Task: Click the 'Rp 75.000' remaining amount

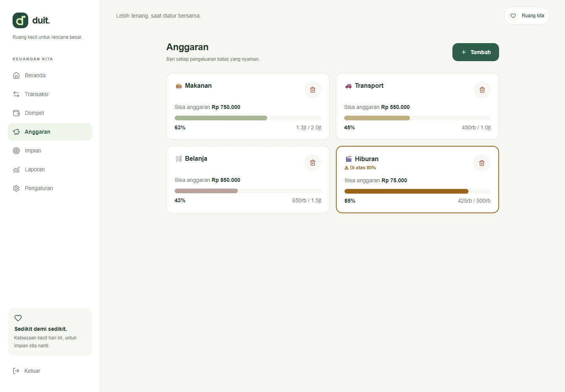Action: pyautogui.click(x=394, y=180)
